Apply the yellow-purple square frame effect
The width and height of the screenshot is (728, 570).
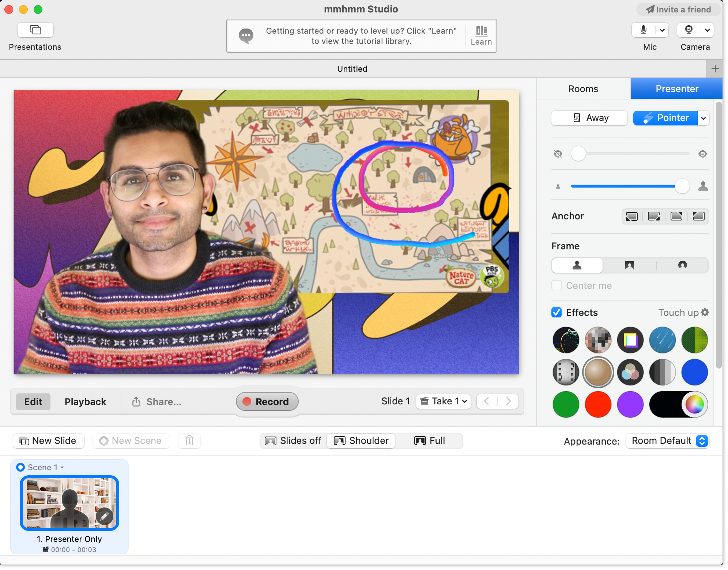tap(630, 340)
